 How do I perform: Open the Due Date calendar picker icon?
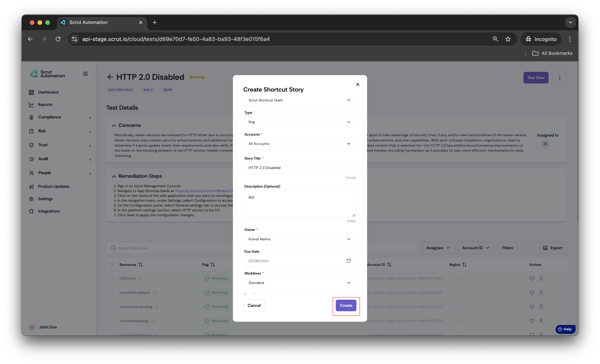click(x=349, y=261)
